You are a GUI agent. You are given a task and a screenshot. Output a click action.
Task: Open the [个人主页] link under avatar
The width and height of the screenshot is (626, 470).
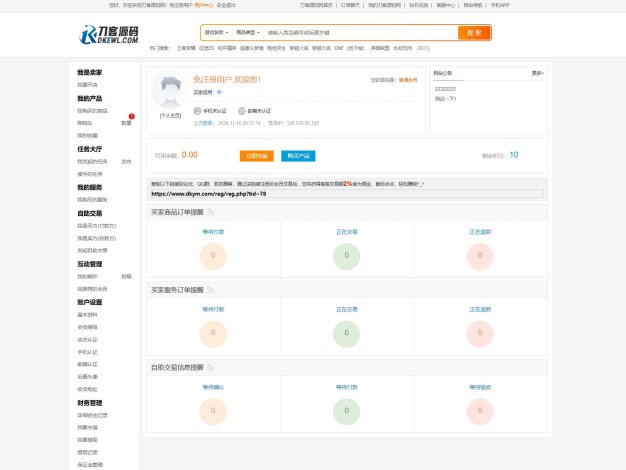coord(170,116)
